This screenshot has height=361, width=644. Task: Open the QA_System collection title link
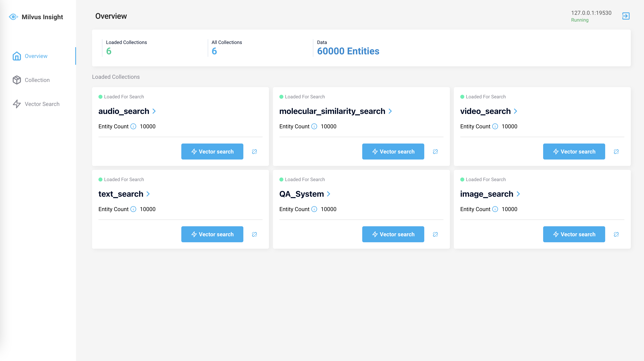(x=302, y=194)
